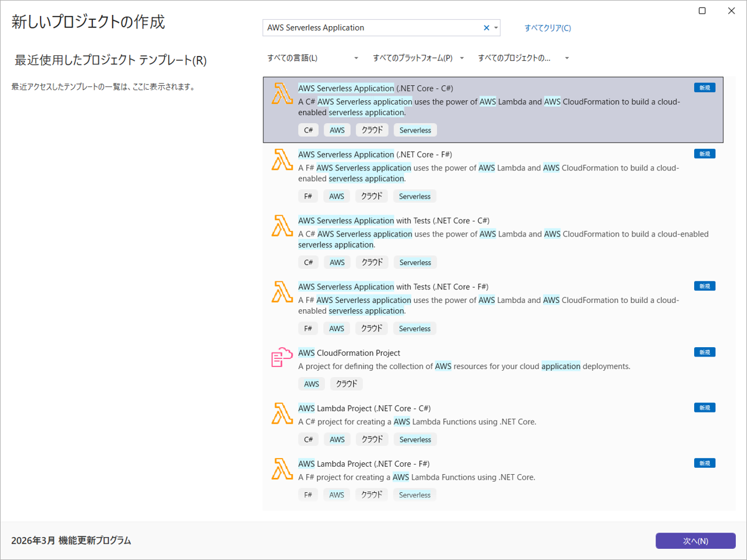
Task: Click Serverless tag of the first template
Action: [415, 130]
